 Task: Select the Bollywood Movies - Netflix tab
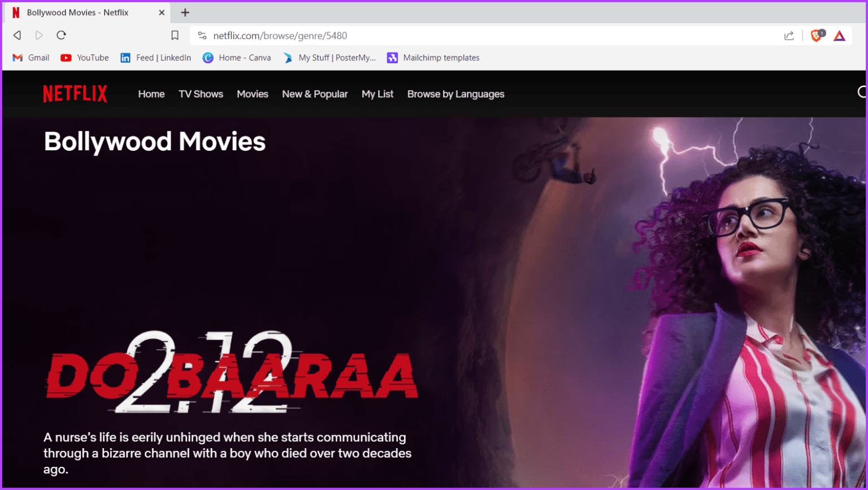[x=88, y=12]
